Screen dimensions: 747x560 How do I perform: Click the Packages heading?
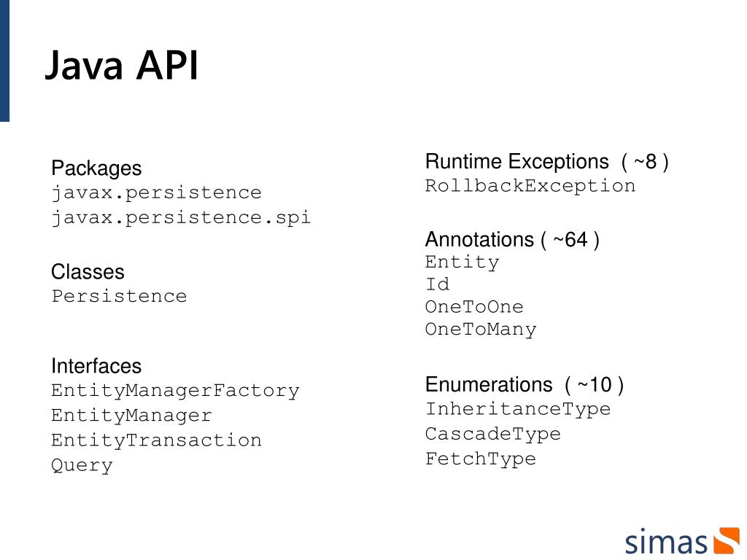(x=96, y=168)
